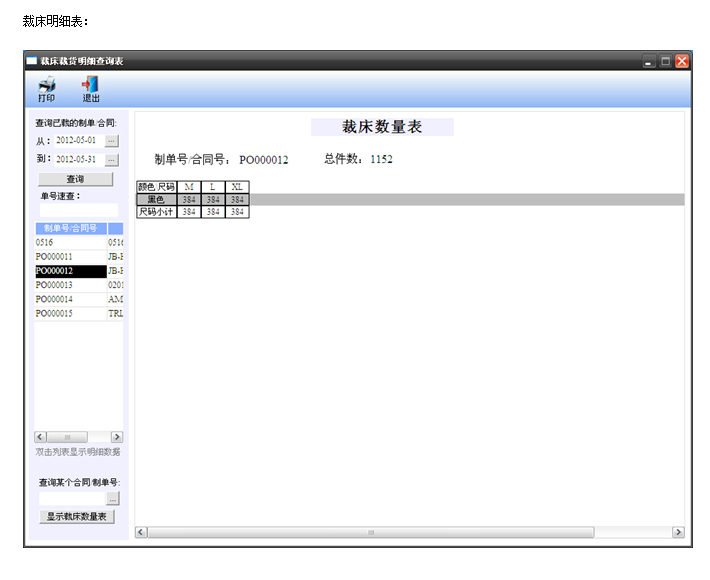
Task: Focus the start date field 2012-05-01
Action: [x=77, y=141]
